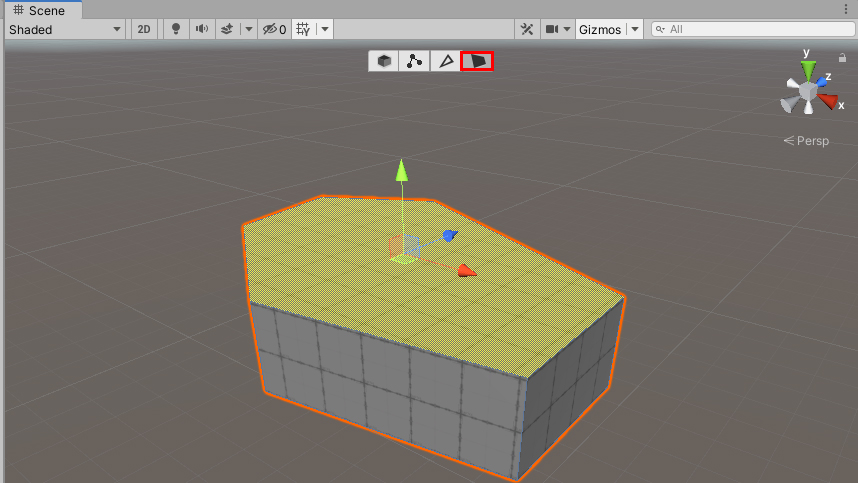858x483 pixels.
Task: Toggle hidden objects visibility counter
Action: tap(274, 29)
